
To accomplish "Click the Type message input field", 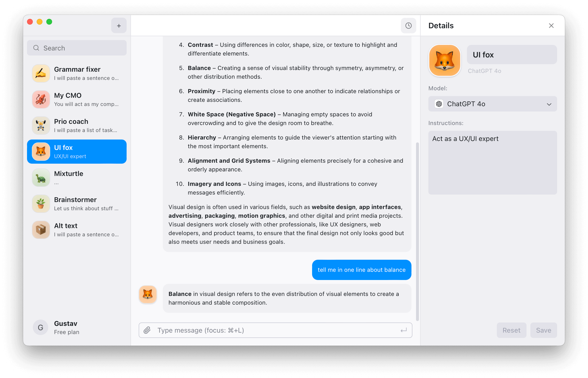I will click(276, 330).
